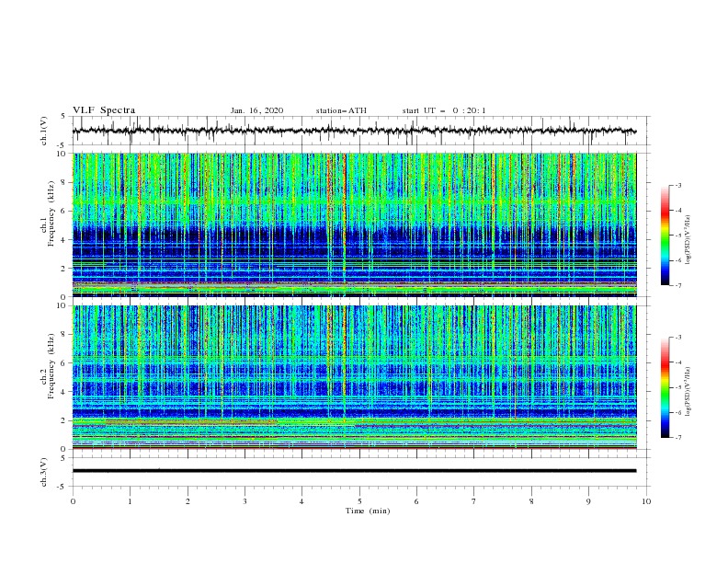728x563 pixels.
Task: Click ch.1 frequency tick label "6"
Action: pyautogui.click(x=64, y=211)
